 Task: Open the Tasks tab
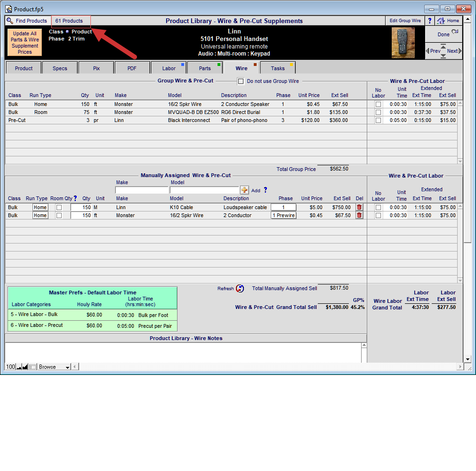tap(278, 68)
